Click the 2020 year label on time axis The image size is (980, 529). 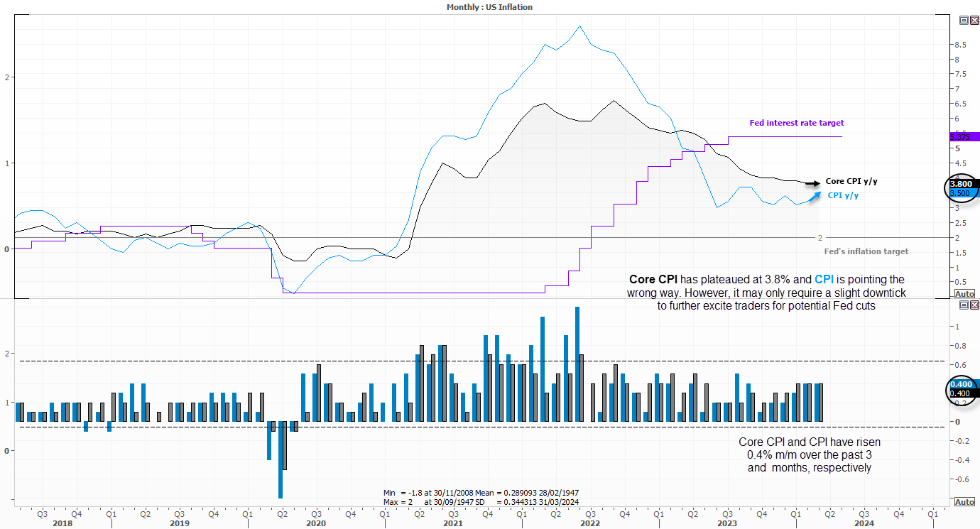click(316, 523)
